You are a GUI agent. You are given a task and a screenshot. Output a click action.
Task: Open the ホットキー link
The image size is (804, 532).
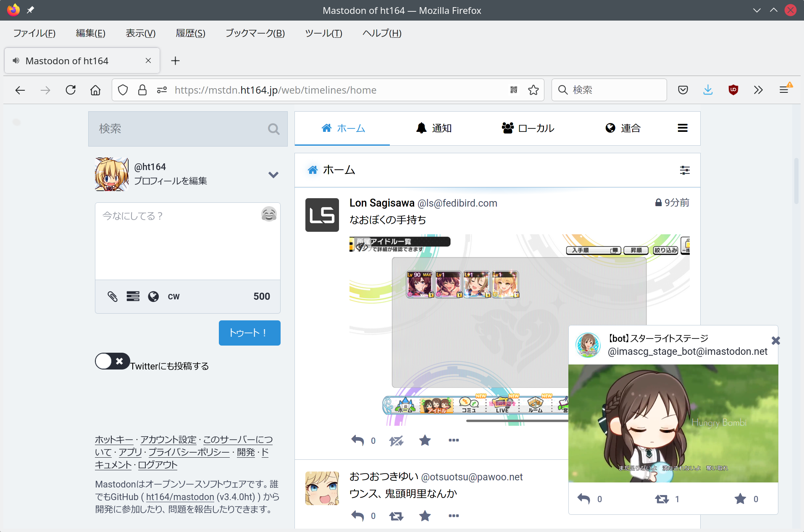click(x=114, y=440)
